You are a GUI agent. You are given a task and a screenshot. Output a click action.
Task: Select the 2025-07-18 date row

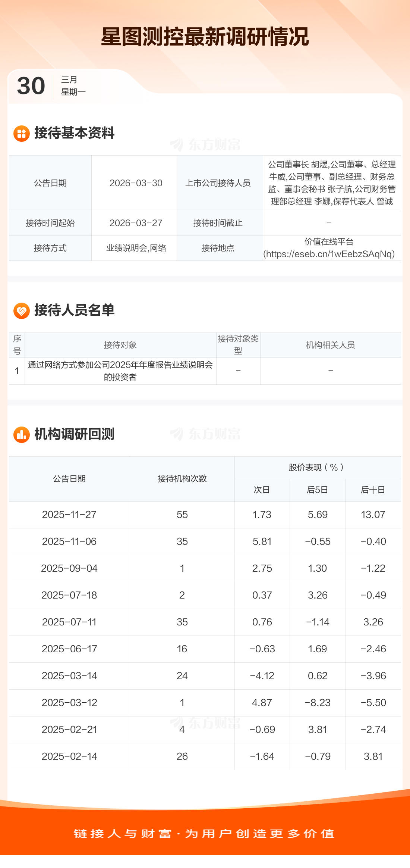tap(205, 595)
